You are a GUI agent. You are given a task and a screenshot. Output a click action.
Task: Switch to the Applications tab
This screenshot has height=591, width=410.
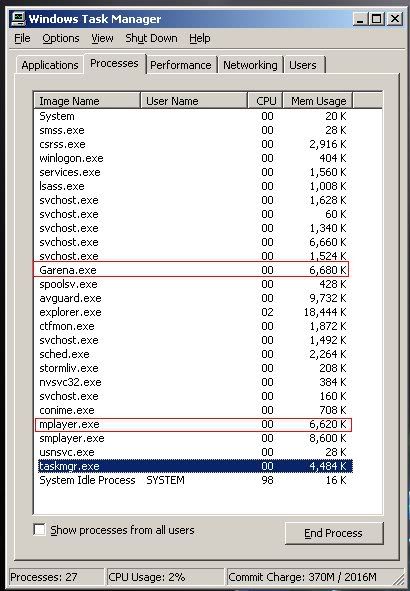tap(50, 65)
